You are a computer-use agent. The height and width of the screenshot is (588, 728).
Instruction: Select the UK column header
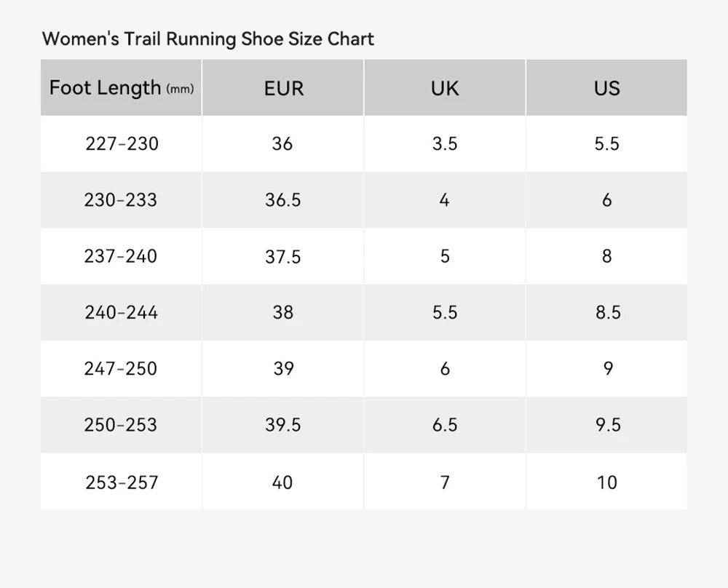(445, 88)
